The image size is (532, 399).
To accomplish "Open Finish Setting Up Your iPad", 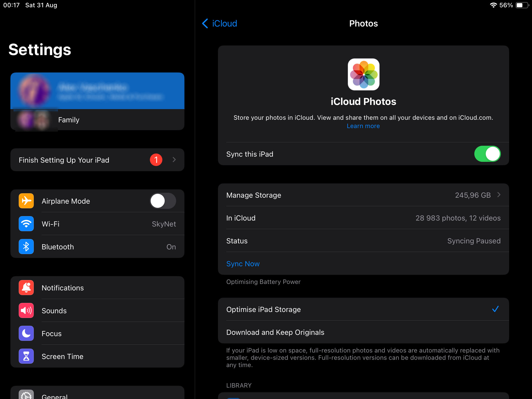I will [97, 160].
